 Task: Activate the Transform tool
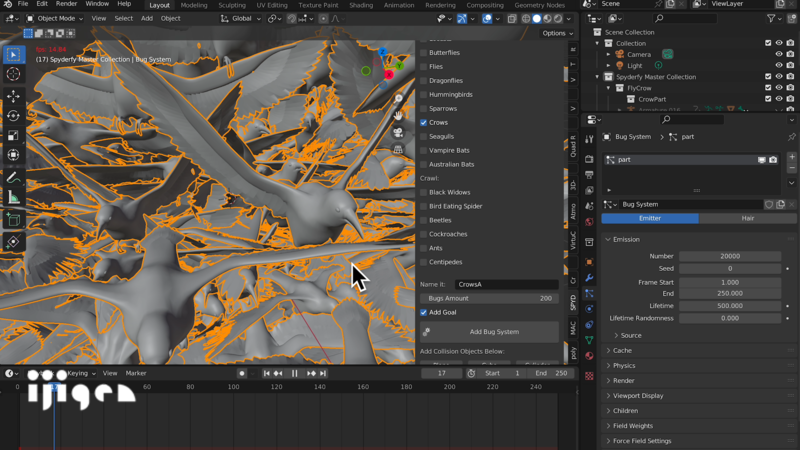(x=13, y=155)
